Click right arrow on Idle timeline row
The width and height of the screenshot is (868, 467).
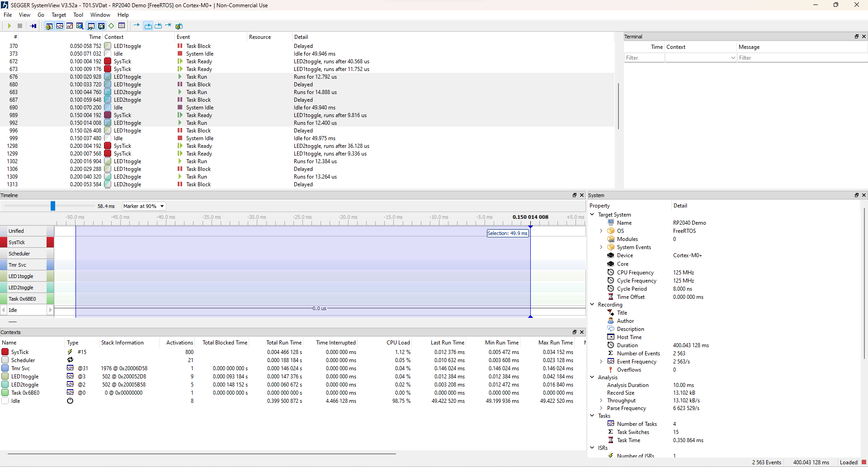click(x=50, y=310)
